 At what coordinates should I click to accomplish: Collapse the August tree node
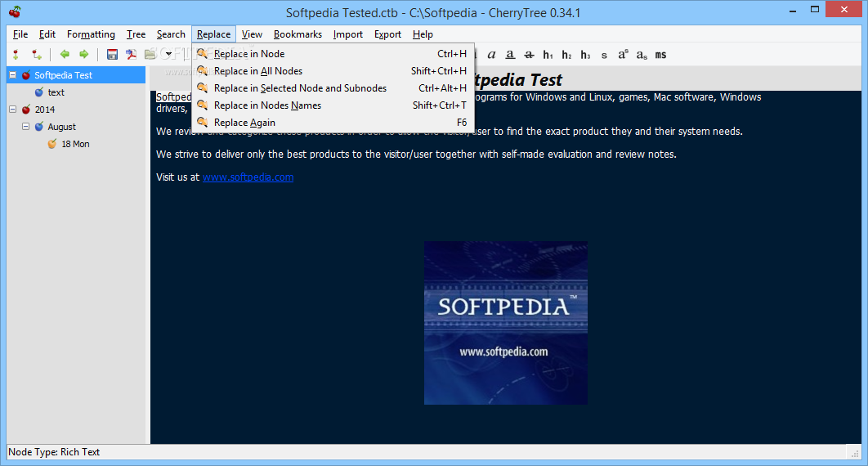[x=25, y=126]
